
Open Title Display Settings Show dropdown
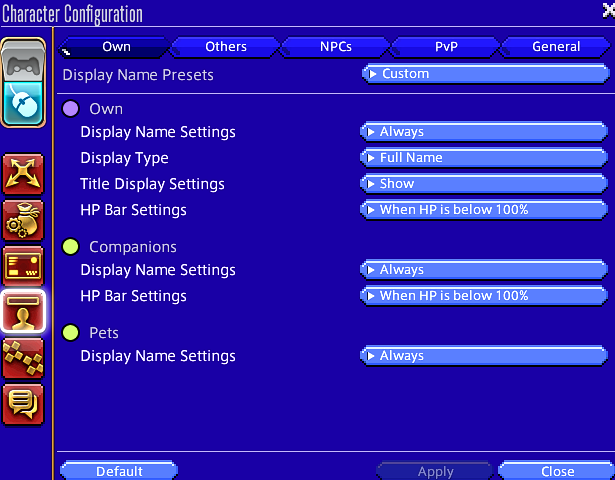pos(484,184)
